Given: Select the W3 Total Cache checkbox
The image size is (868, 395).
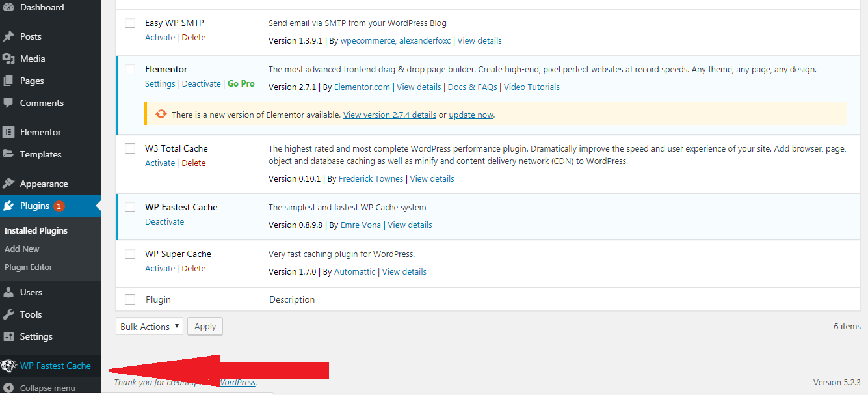Looking at the screenshot, I should coord(130,148).
